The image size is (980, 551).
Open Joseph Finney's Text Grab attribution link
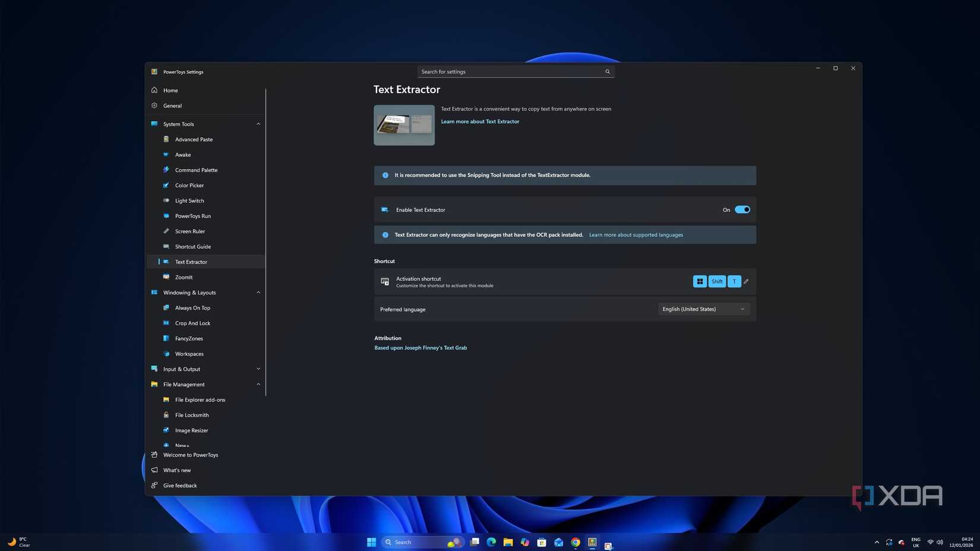point(421,348)
